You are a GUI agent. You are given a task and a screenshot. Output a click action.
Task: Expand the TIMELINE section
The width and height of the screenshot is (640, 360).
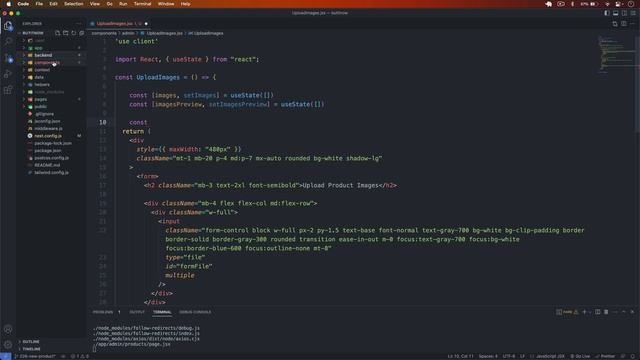click(31, 349)
